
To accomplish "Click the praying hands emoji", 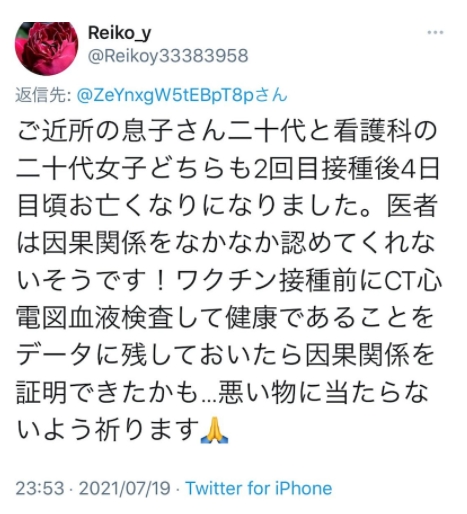I will pyautogui.click(x=214, y=430).
